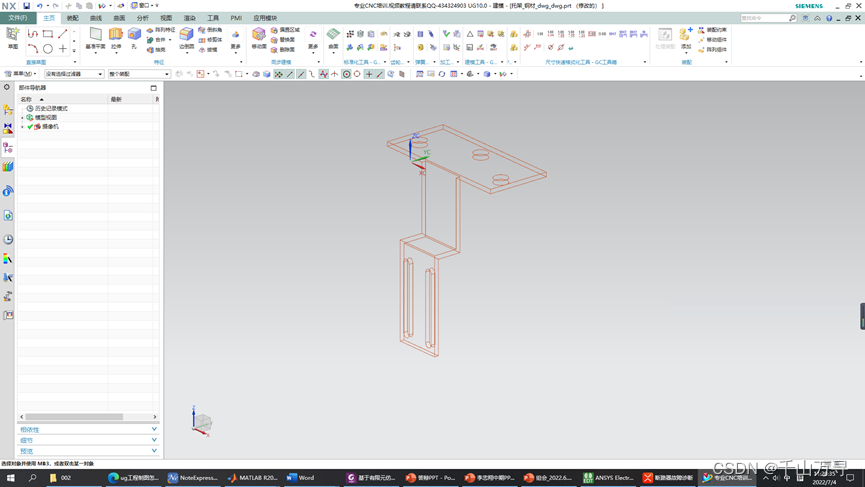The height and width of the screenshot is (487, 865).
Task: Click the help question mark icon
Action: 829,18
